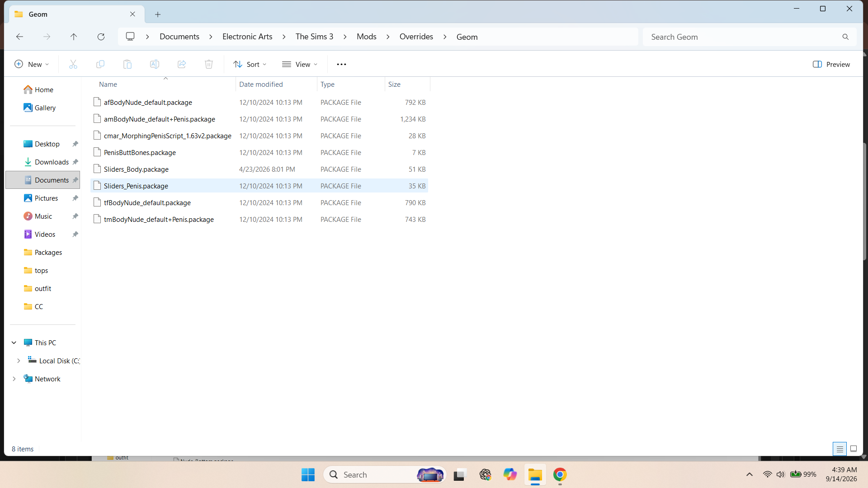Open Copilot from the taskbar
Viewport: 868px width, 488px height.
(x=510, y=474)
